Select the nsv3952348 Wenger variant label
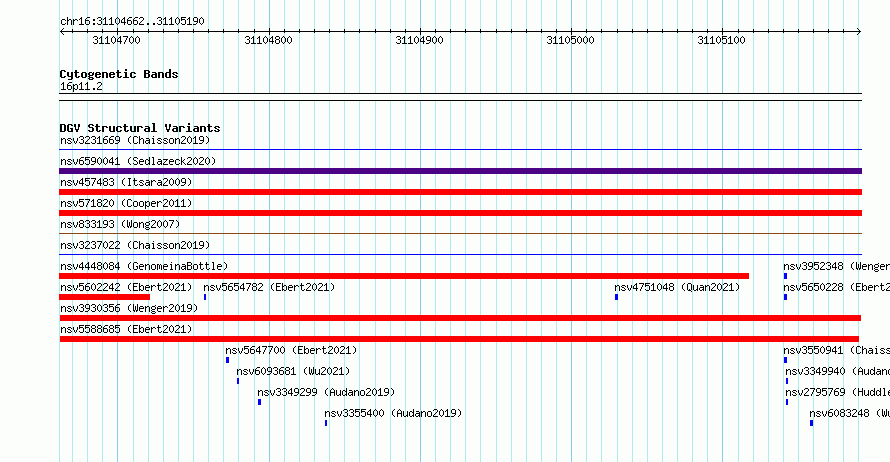Screen dimensions: 890x462 click(x=837, y=266)
